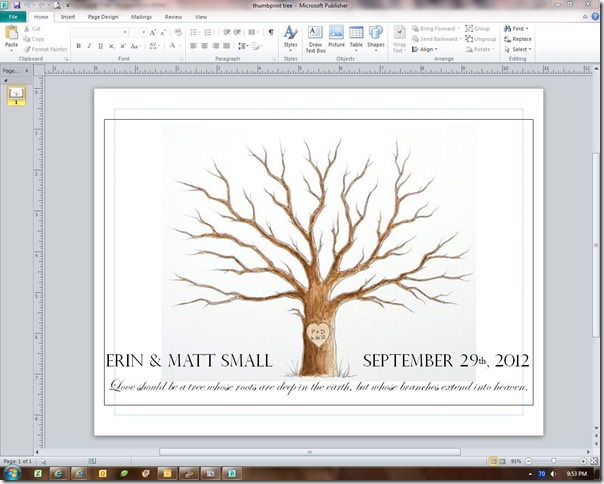
Task: Click Print Preview icon in Quick Access Toolbar
Action: pos(57,5)
